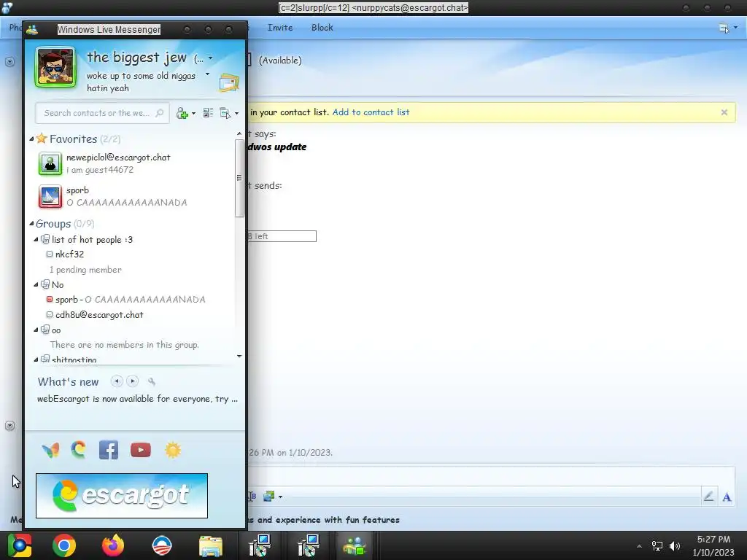
Task: Open the email inbox envelope icon
Action: pos(229,83)
